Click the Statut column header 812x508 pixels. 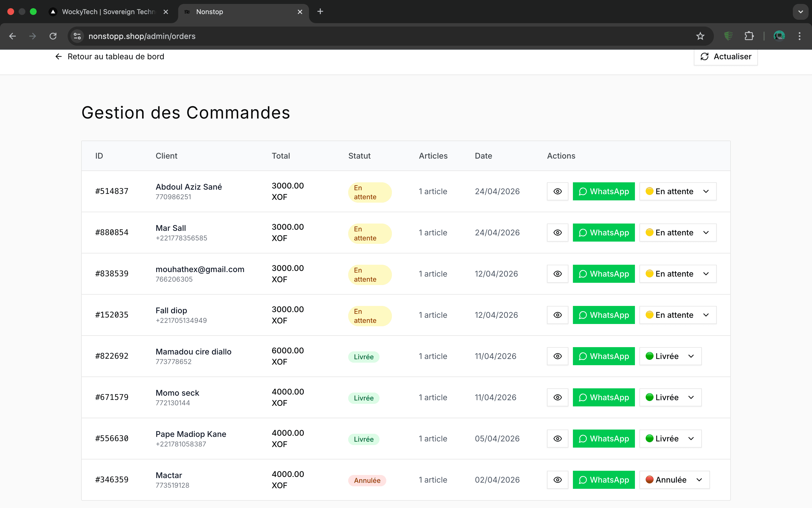359,156
